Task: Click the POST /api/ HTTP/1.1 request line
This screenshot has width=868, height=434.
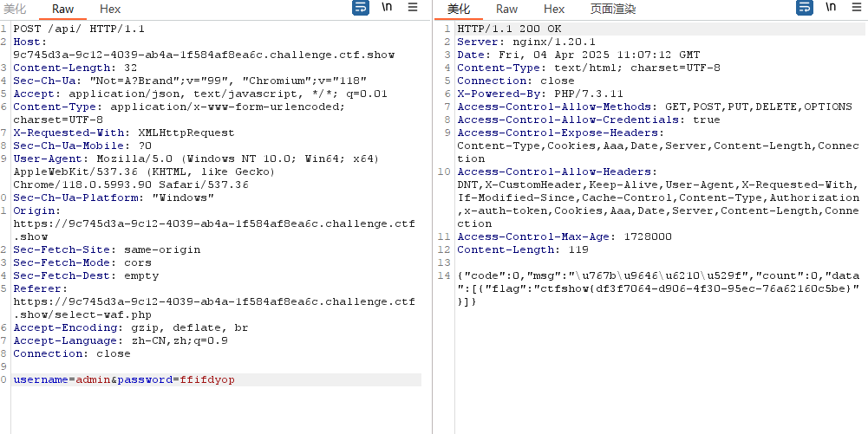Action: 79,29
